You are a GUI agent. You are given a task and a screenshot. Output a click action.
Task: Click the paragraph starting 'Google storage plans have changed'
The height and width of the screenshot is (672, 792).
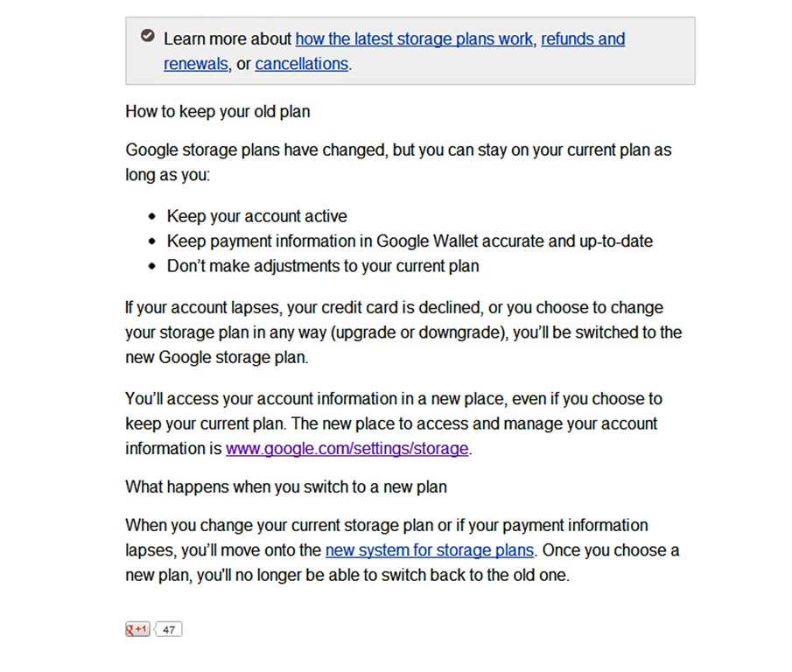398,162
